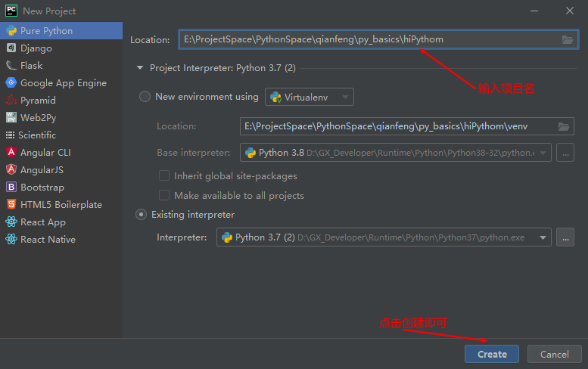Choose Web2Py project type

tap(61, 118)
